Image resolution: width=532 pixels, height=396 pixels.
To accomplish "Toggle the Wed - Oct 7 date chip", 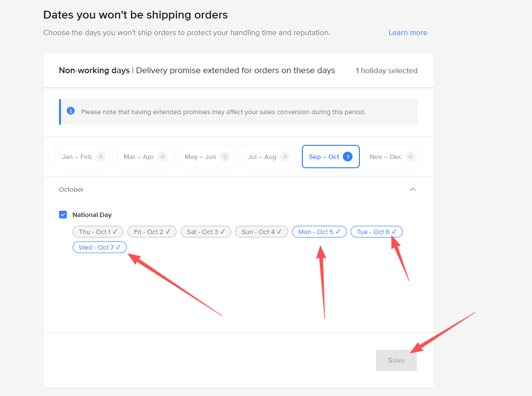I will pyautogui.click(x=100, y=247).
